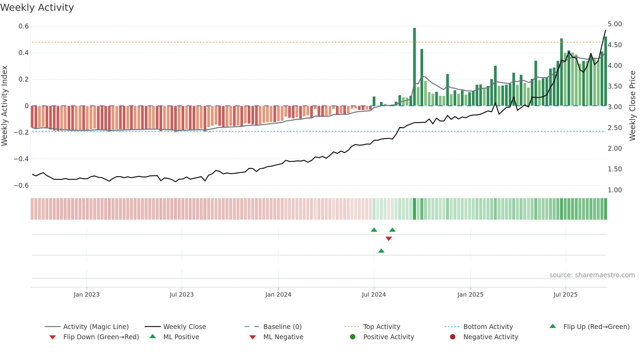644x362 pixels.
Task: Click the Positive Activity legend label
Action: 389,337
